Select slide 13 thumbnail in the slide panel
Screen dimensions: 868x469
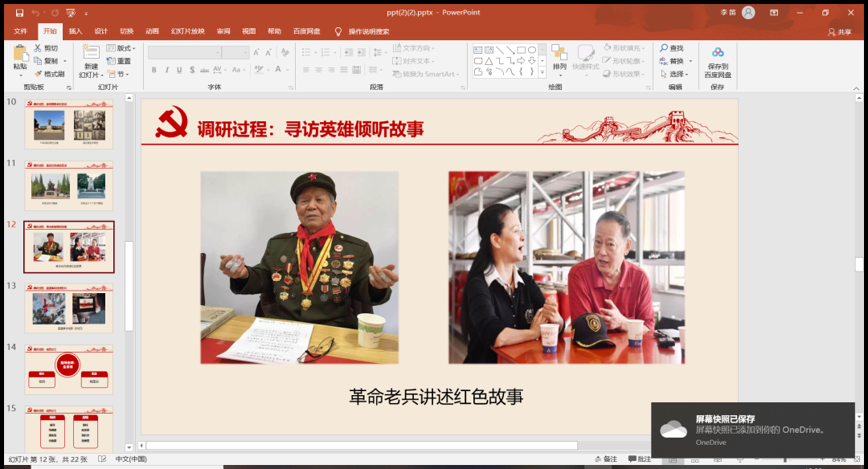tap(68, 308)
